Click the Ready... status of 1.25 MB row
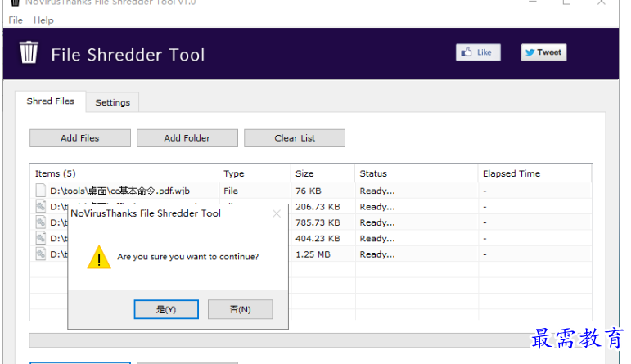631x364 pixels. 377,254
